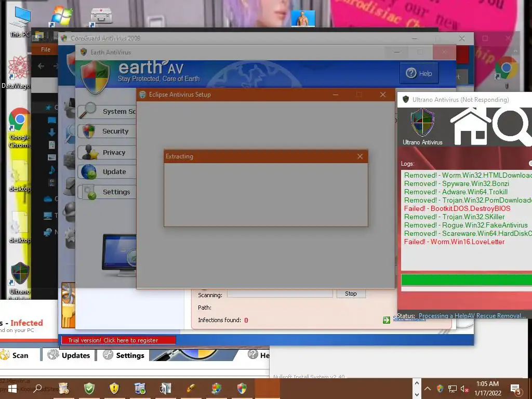Click the Ultrano status link Processing a HelpAV Rescue Removal
The height and width of the screenshot is (399, 532).
[472, 315]
